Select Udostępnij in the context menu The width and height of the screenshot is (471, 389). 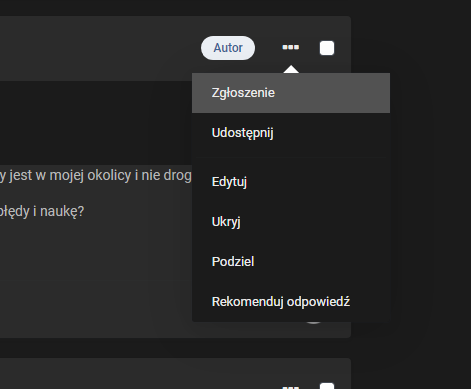[x=291, y=133]
